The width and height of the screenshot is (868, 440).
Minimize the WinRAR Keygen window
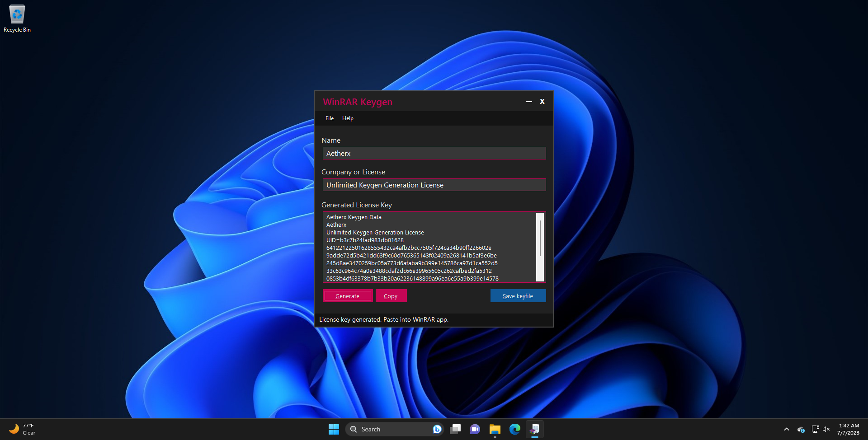coord(529,102)
